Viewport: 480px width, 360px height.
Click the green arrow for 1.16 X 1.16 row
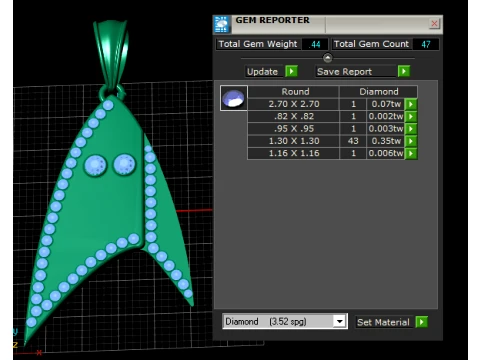tap(411, 154)
